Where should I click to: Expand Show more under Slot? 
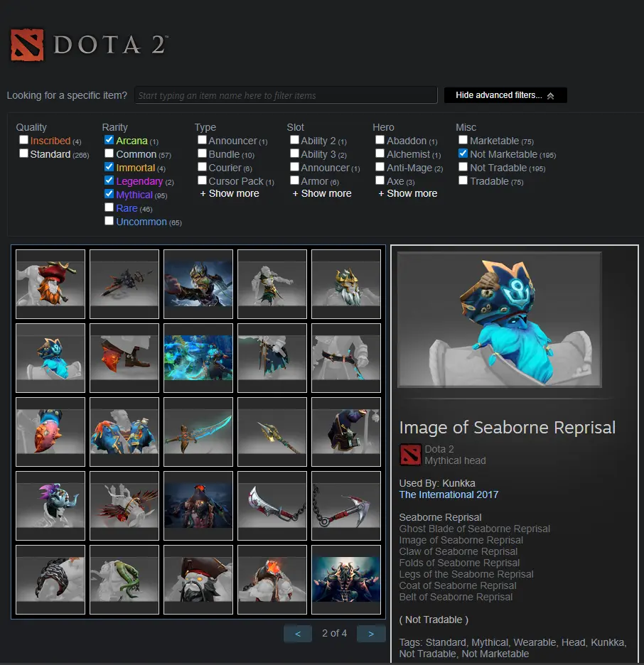point(322,194)
